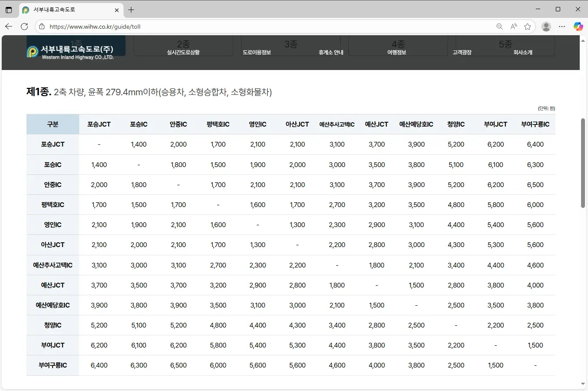Select the 예산예당호IC column header
This screenshot has width=588, height=391.
pos(416,124)
